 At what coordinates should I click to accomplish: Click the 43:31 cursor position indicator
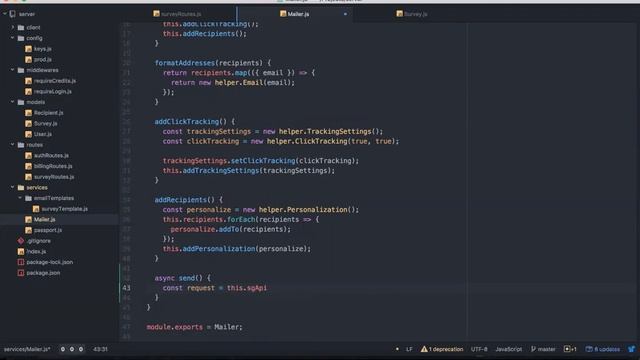tap(100, 349)
